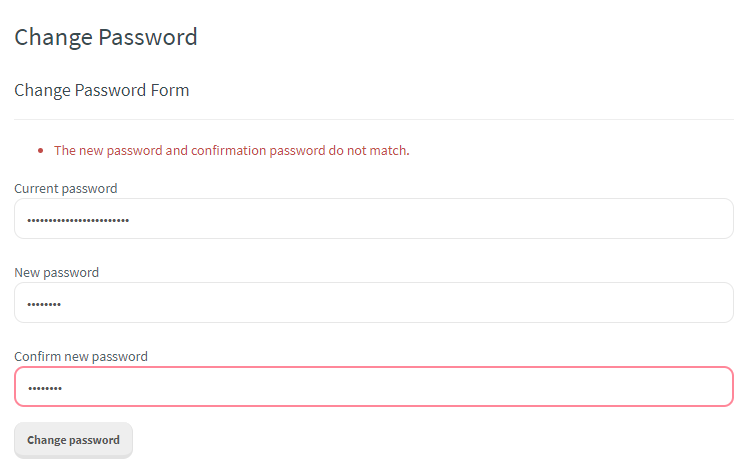This screenshot has width=748, height=467.
Task: Click the "Confirm new password" field label
Action: coord(81,356)
